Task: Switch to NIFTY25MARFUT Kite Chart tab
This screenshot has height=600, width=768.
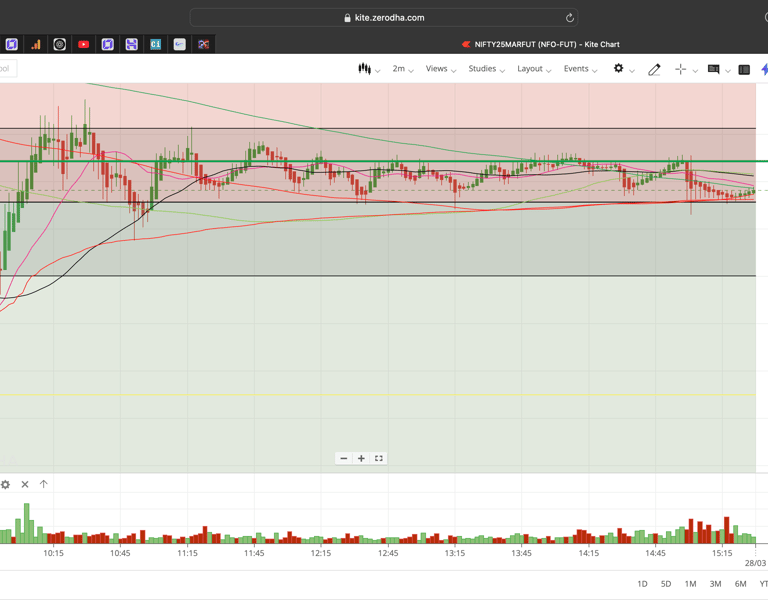Action: pos(541,45)
